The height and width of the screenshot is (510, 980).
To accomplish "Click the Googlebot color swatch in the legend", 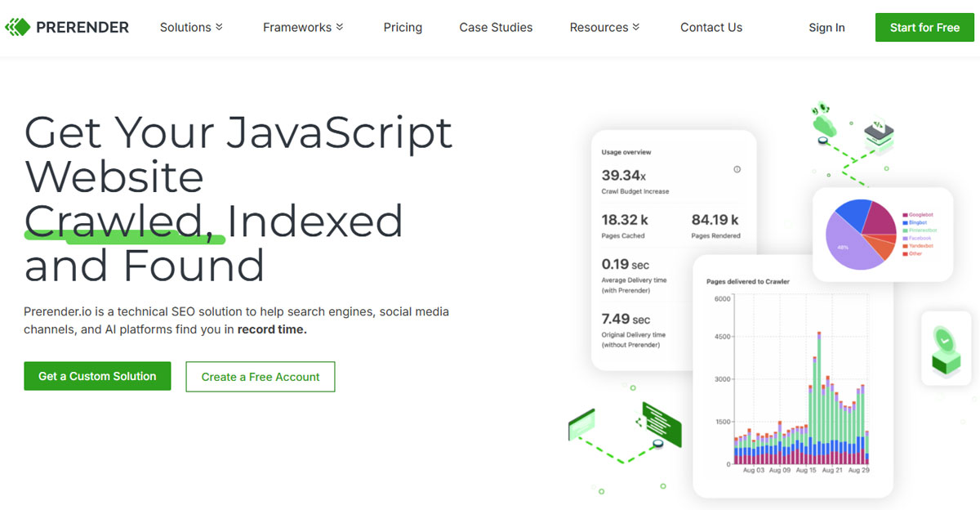I will [905, 215].
